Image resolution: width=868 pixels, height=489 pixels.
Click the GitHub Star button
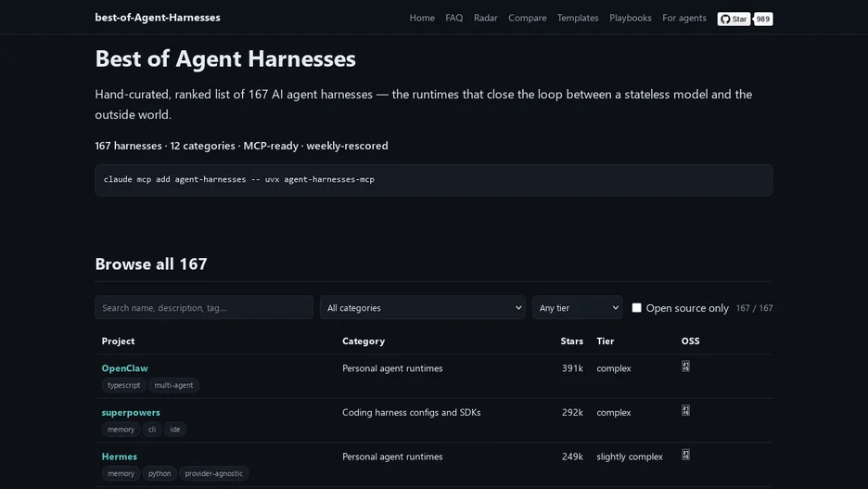point(734,19)
